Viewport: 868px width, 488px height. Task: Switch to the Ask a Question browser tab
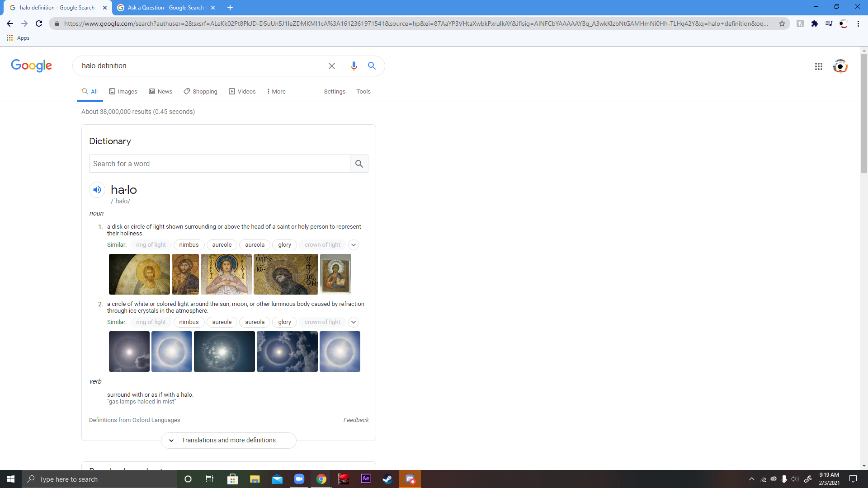click(165, 8)
